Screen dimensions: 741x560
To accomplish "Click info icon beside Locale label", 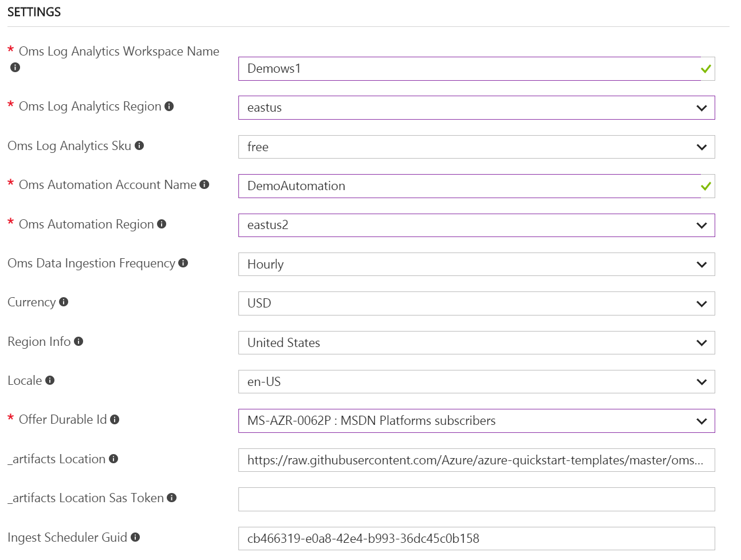I will pyautogui.click(x=50, y=380).
